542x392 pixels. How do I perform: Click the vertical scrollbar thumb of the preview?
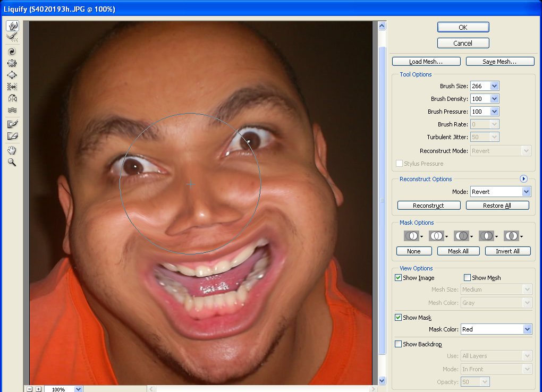click(x=382, y=200)
